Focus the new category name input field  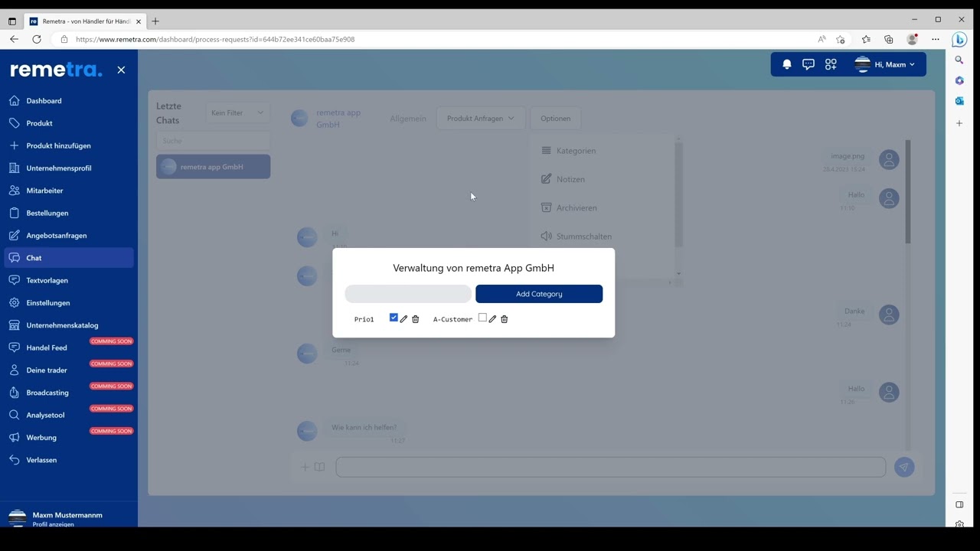click(x=408, y=294)
